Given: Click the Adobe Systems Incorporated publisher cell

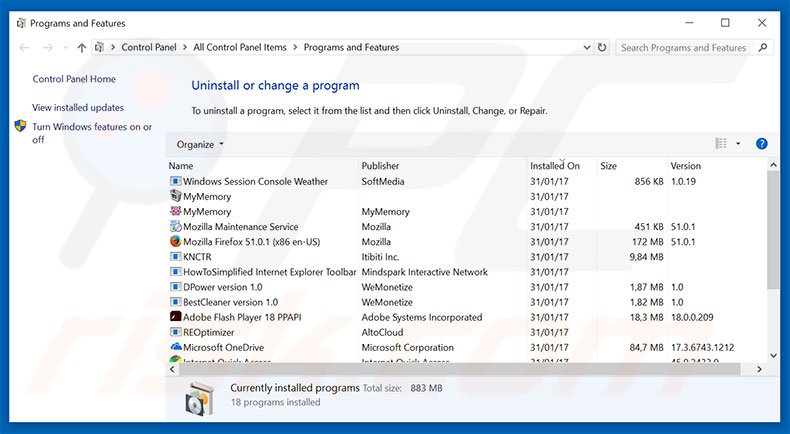Looking at the screenshot, I should click(x=422, y=318).
